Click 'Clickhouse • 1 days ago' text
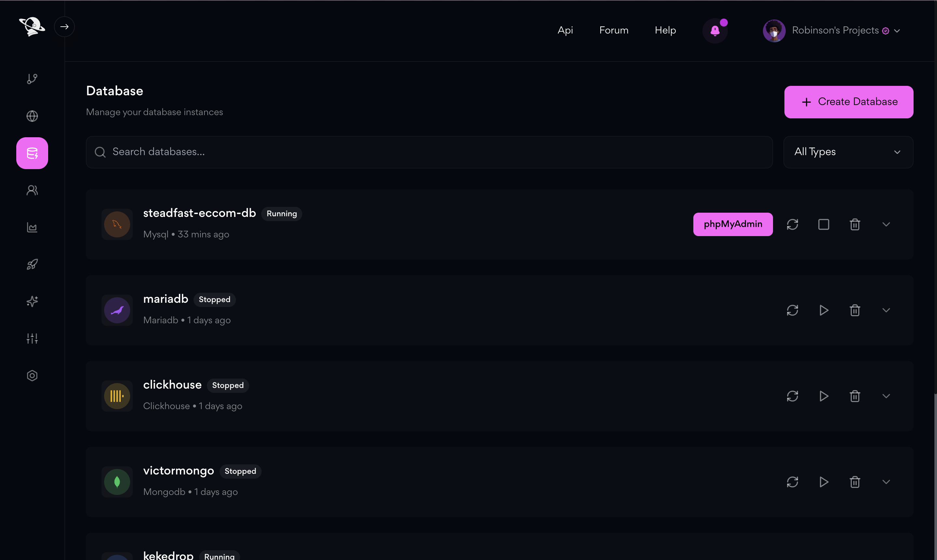The image size is (937, 560). pos(193,406)
